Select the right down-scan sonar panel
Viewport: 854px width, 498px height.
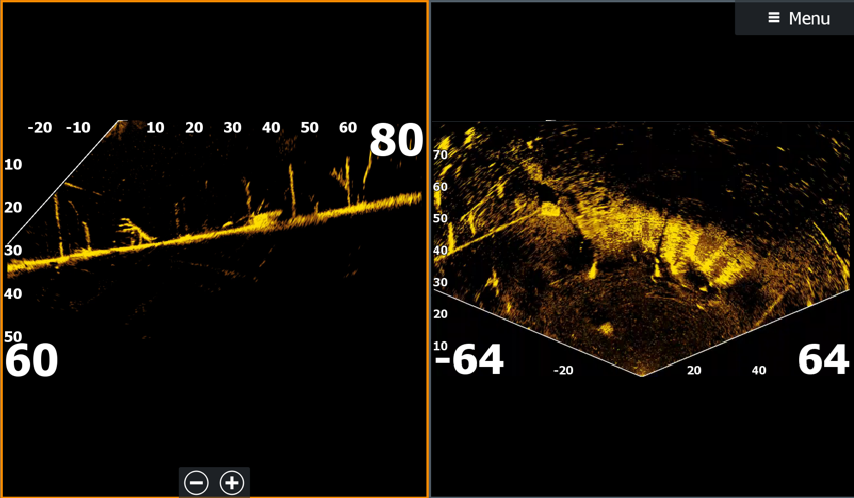coord(643,249)
